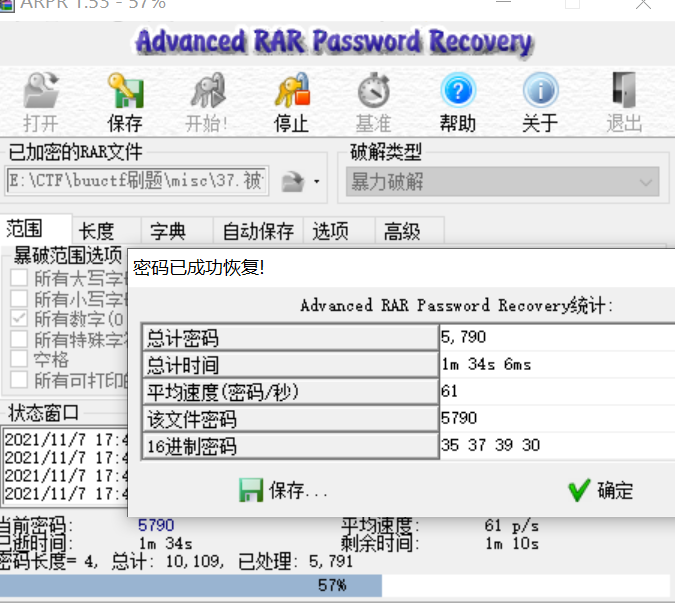Viewport: 675px width, 603px height.
Task: Click the hex password value 35 37 39 30
Action: [x=557, y=445]
